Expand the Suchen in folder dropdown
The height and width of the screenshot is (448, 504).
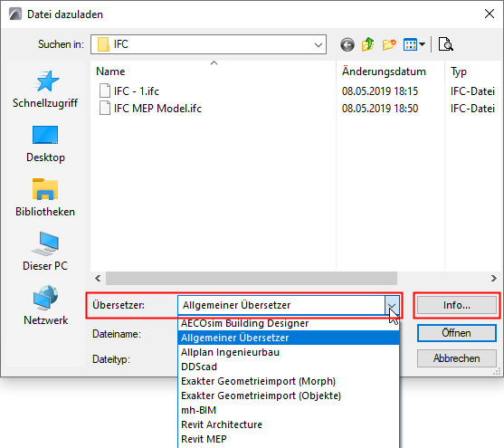[x=319, y=44]
